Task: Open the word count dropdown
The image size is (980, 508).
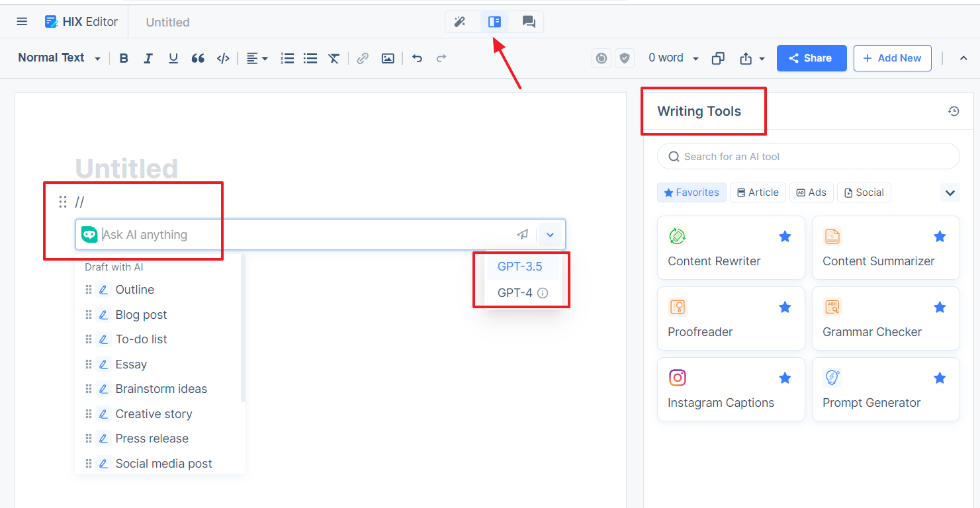Action: coord(673,58)
